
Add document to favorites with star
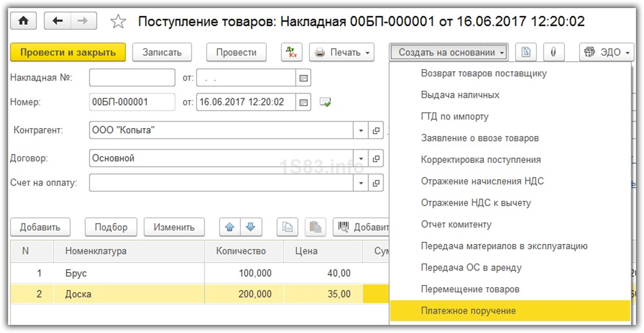coord(118,21)
